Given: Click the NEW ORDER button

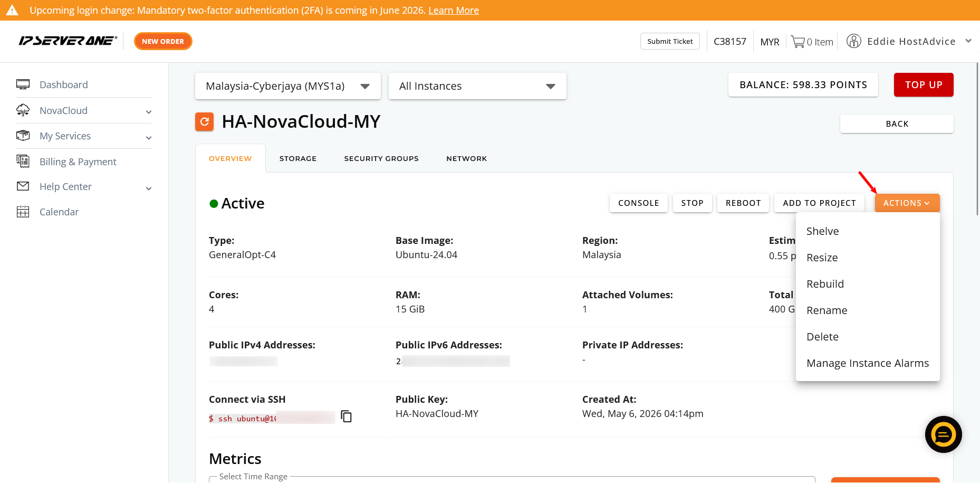Looking at the screenshot, I should click(163, 41).
